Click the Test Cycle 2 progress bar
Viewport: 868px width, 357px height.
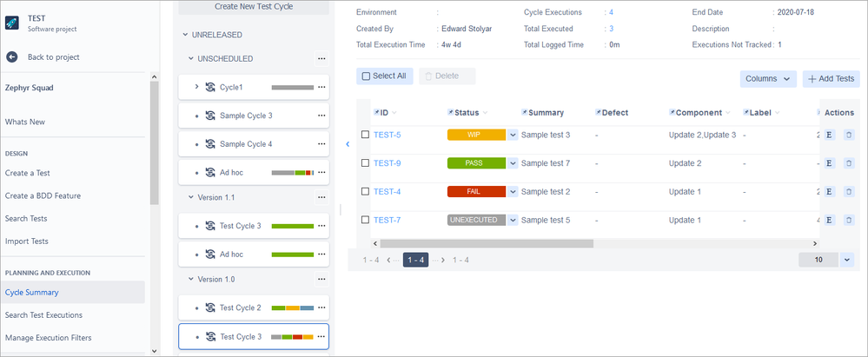(x=293, y=307)
